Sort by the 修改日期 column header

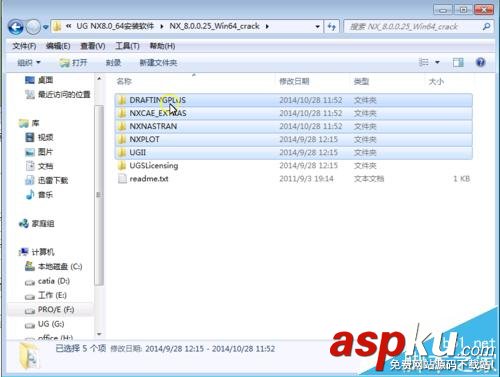294,81
